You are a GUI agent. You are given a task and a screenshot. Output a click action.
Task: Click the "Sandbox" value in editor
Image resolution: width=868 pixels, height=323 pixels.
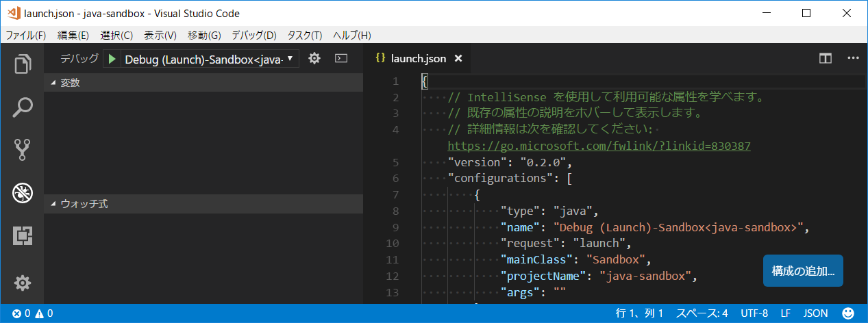coord(616,260)
